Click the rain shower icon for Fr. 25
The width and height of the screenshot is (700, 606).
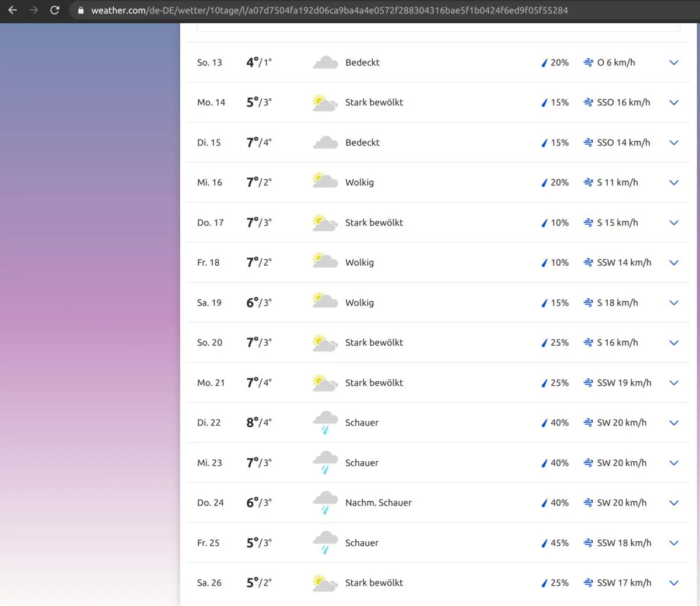click(325, 543)
